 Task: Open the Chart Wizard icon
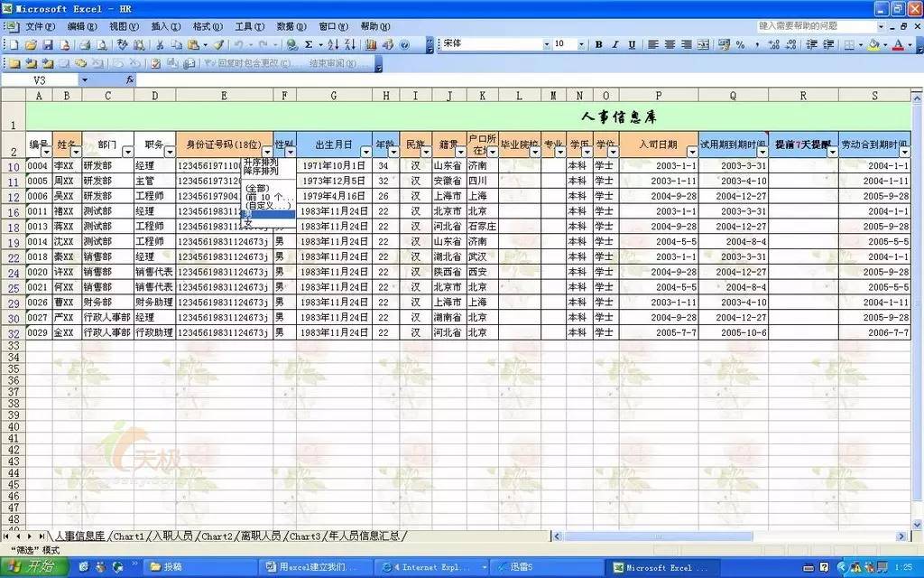pyautogui.click(x=370, y=45)
